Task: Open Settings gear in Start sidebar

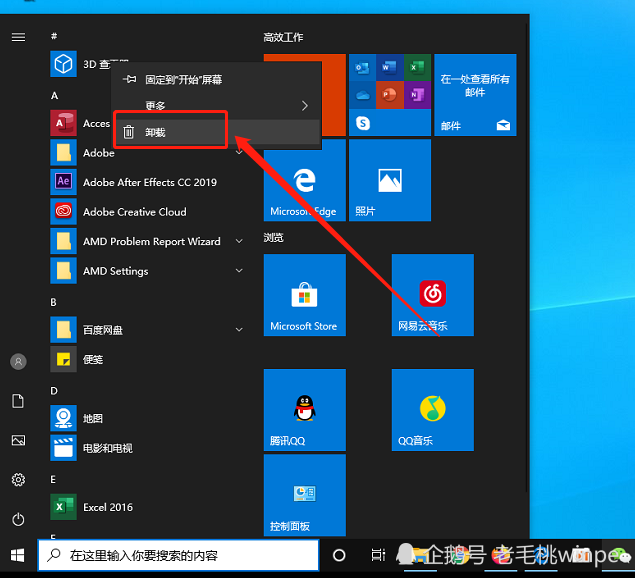Action: pyautogui.click(x=18, y=480)
